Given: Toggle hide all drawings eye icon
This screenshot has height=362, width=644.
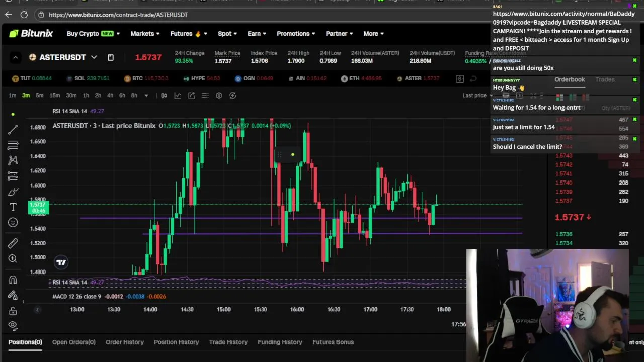Looking at the screenshot, I should click(x=13, y=325).
